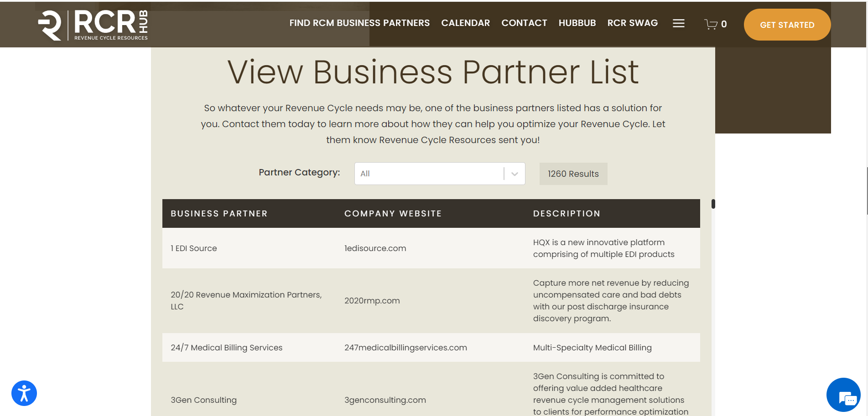Open the 2020rmp.com website link
The width and height of the screenshot is (868, 416).
click(x=372, y=301)
